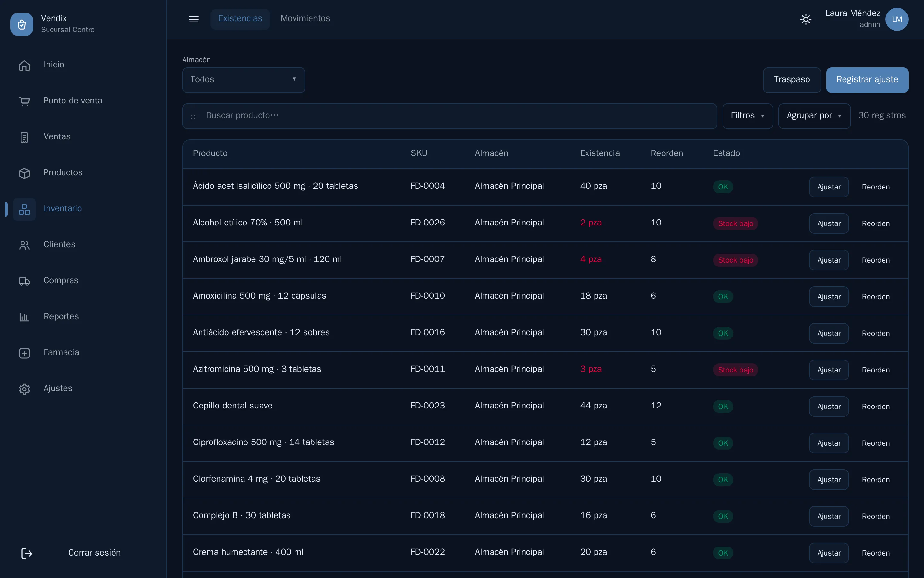Click the '30 registros' count text
The height and width of the screenshot is (578, 924).
(x=882, y=116)
